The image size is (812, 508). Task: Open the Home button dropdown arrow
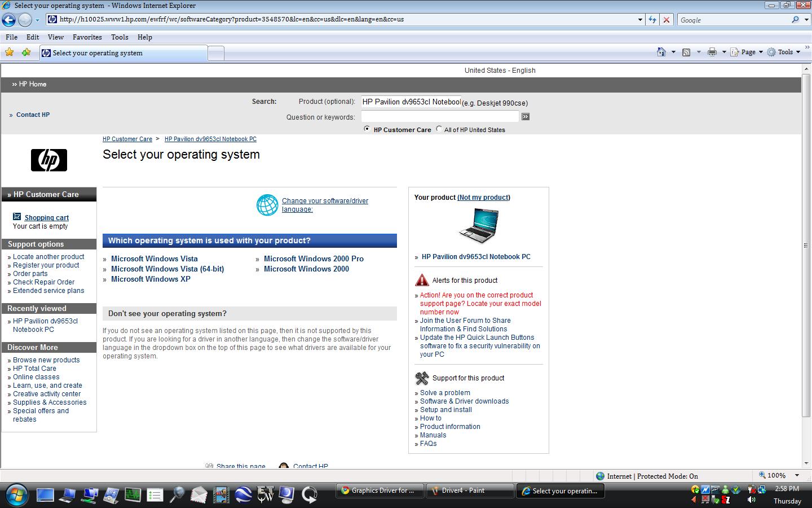673,52
